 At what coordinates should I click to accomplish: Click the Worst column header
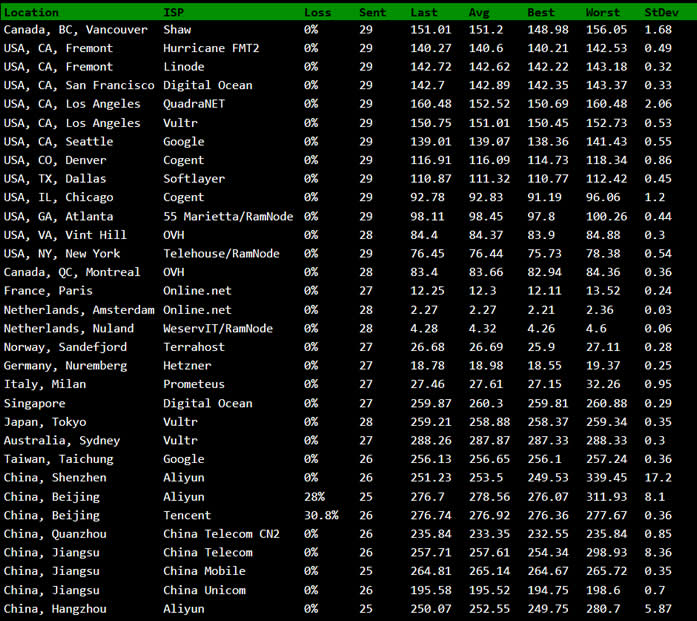tap(602, 12)
